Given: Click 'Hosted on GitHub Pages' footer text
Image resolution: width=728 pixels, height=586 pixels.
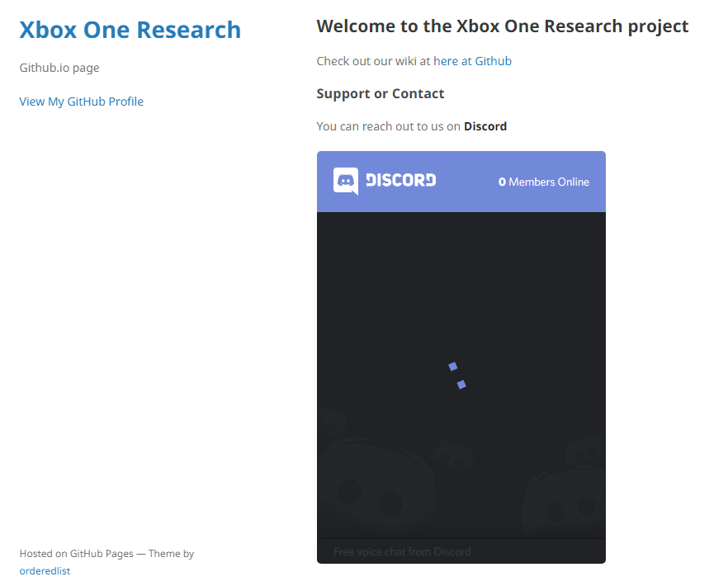Looking at the screenshot, I should [x=77, y=554].
